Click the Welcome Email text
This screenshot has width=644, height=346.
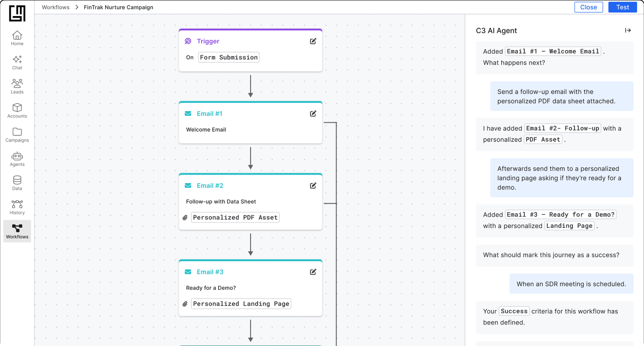click(x=206, y=130)
